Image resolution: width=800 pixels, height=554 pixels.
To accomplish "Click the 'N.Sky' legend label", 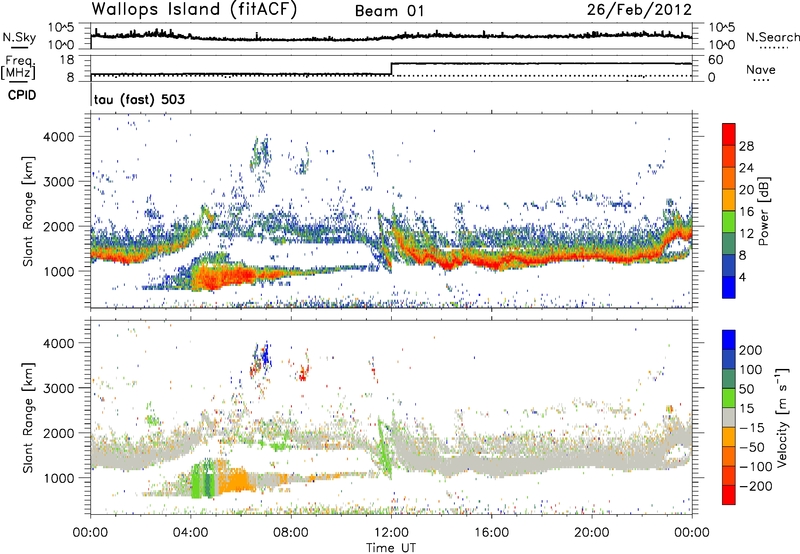I will tap(19, 37).
